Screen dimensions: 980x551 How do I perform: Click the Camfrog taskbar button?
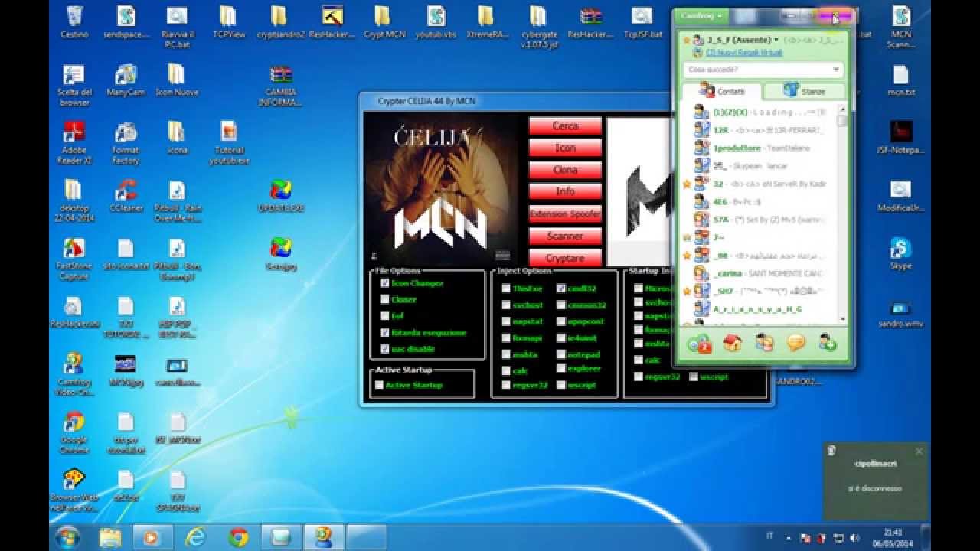tap(324, 537)
